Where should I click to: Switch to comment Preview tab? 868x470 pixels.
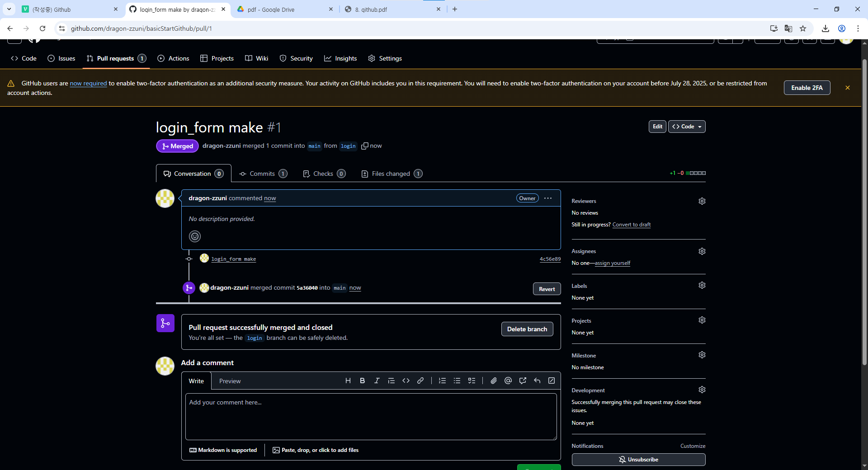[x=230, y=381]
